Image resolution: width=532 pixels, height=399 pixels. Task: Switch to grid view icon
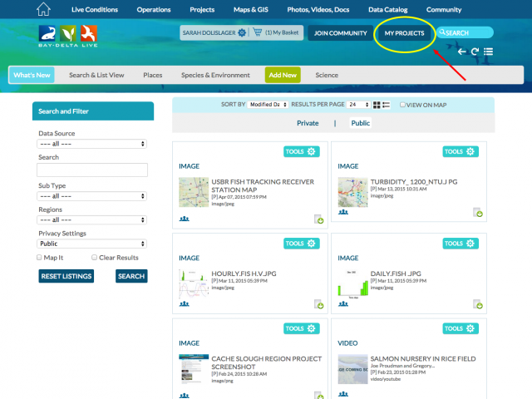pyautogui.click(x=377, y=105)
